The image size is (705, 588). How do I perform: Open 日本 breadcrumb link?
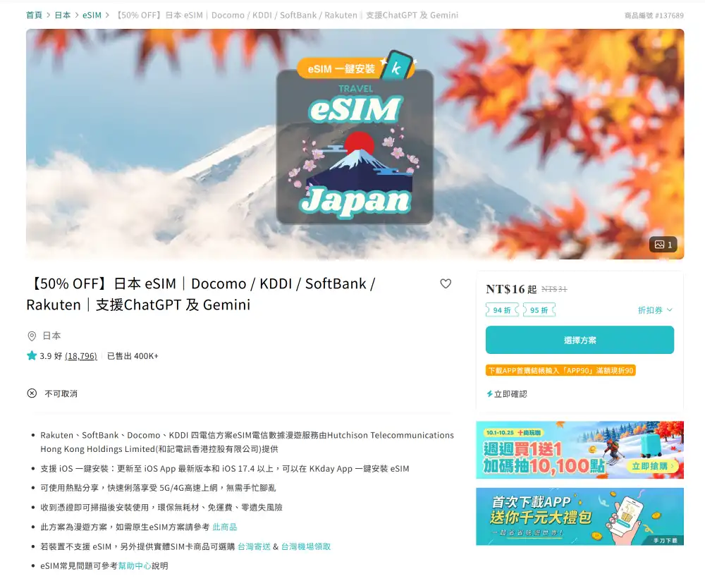click(x=63, y=16)
